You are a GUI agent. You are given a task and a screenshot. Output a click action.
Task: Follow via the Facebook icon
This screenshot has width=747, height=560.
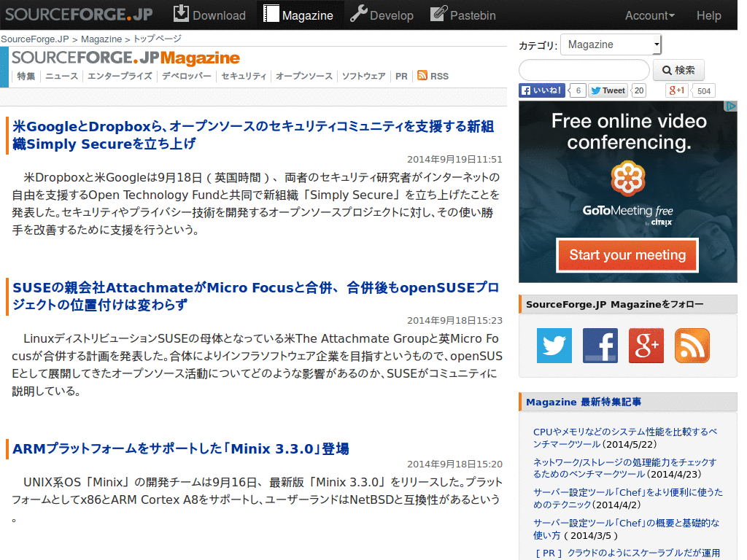[600, 346]
